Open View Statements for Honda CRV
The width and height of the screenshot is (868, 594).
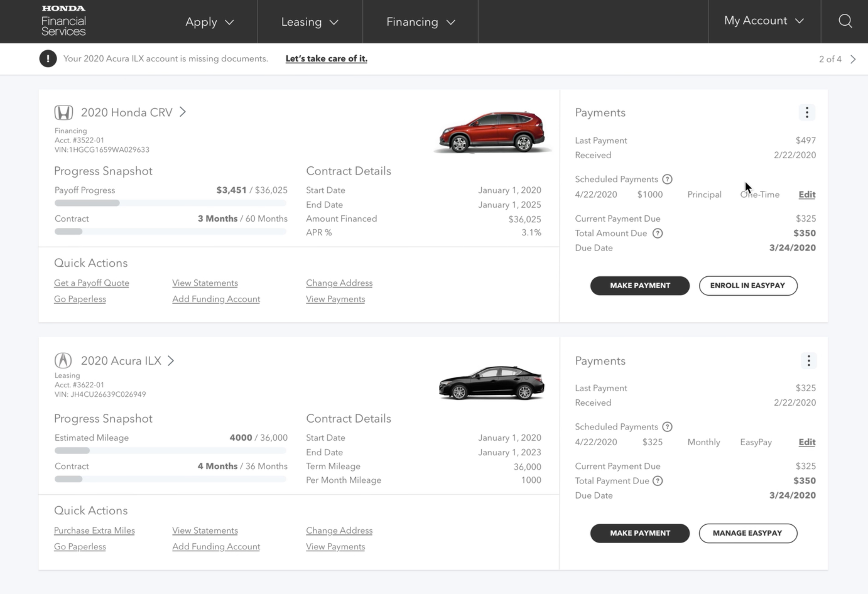205,283
